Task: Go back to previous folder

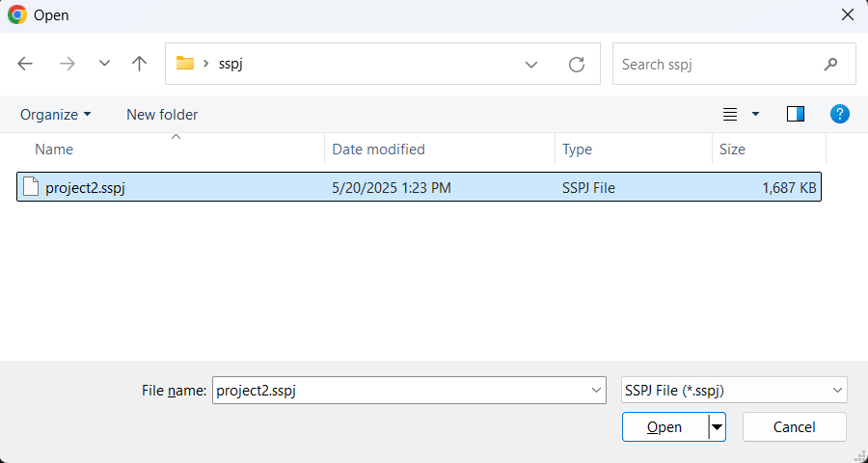Action: coord(26,64)
